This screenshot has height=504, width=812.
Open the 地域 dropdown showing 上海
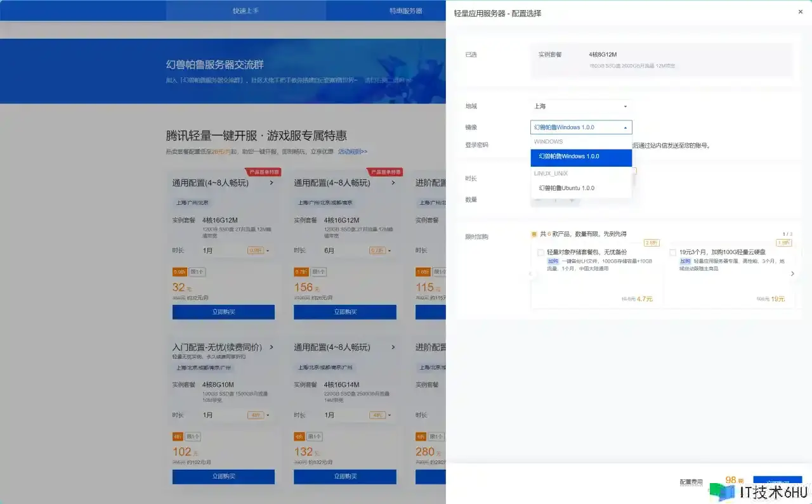coord(580,107)
